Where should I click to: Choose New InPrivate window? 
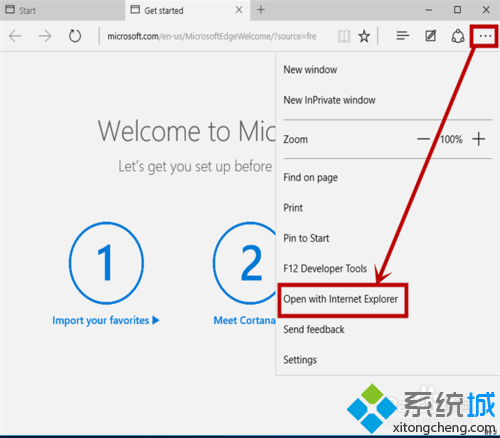pos(329,100)
